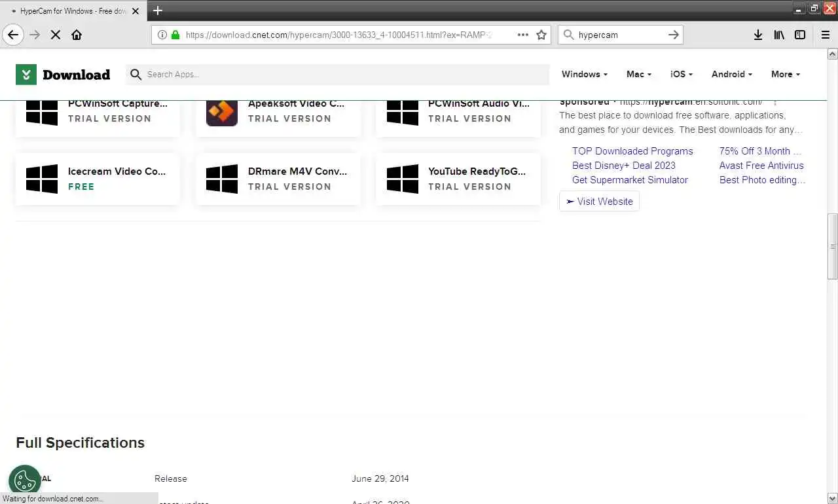Click Windows icon on DRmare M4V card
This screenshot has height=504, width=838.
[222, 179]
